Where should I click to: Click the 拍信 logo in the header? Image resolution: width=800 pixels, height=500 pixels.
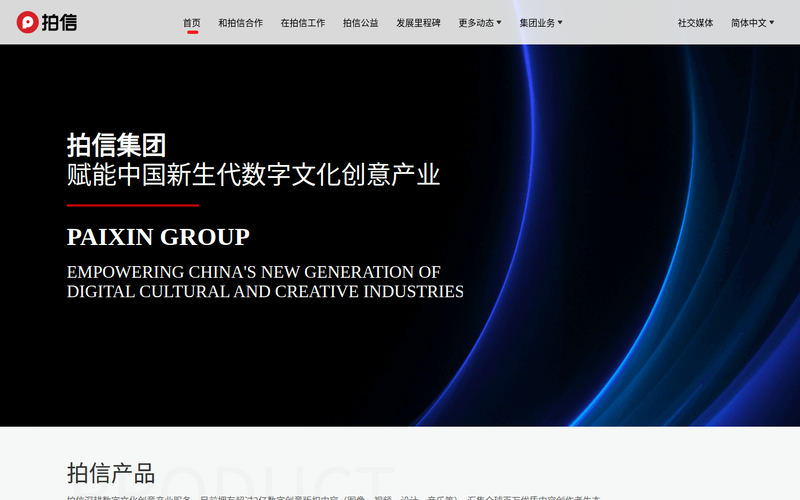(x=46, y=22)
